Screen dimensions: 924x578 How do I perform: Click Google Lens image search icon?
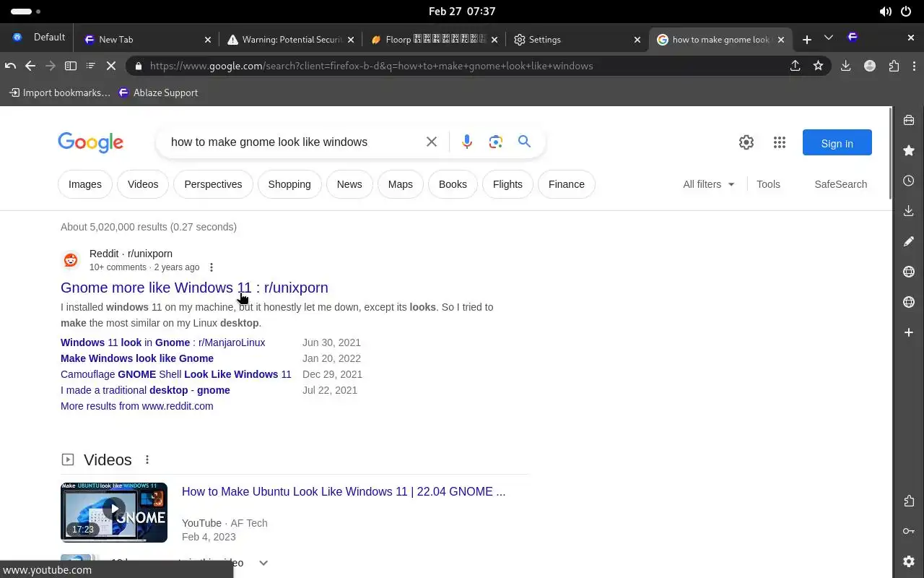[495, 142]
